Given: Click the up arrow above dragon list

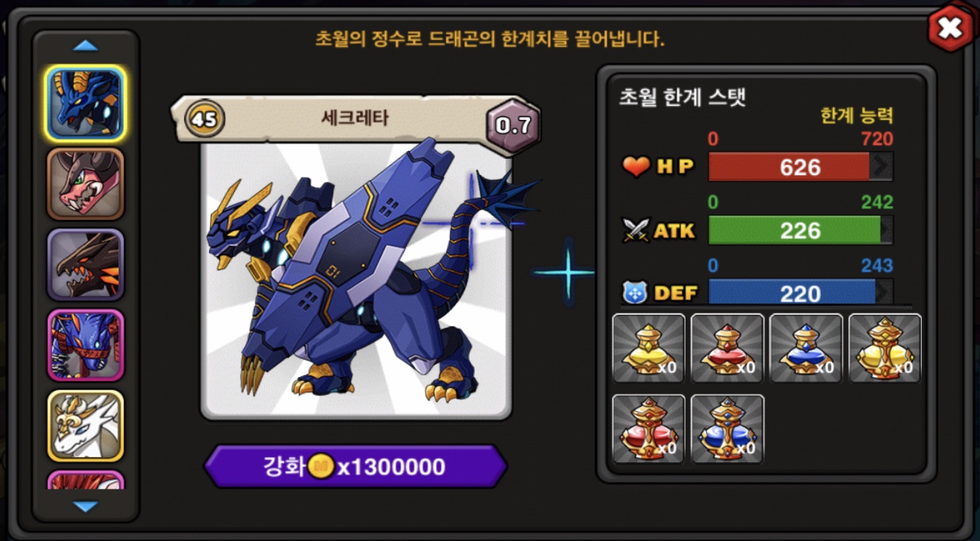Looking at the screenshot, I should [85, 46].
